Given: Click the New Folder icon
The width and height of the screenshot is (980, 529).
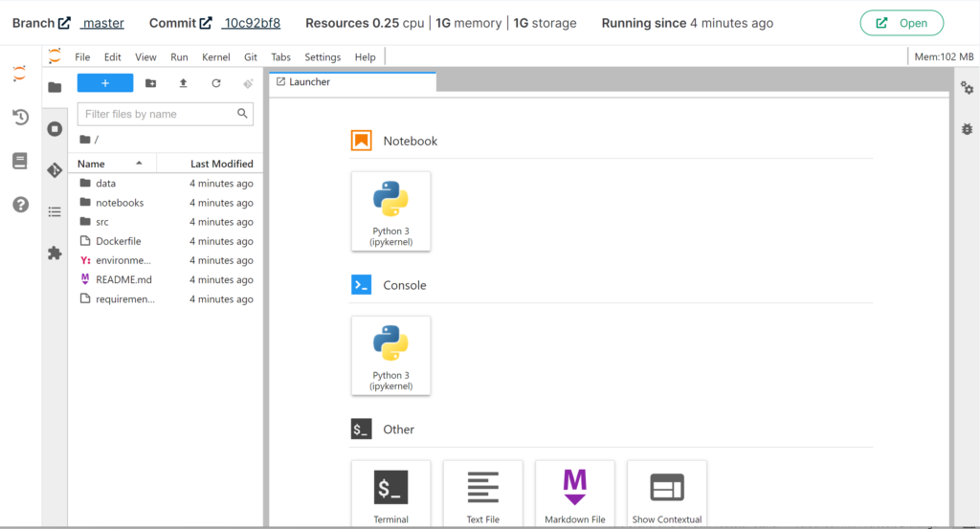Looking at the screenshot, I should [150, 83].
